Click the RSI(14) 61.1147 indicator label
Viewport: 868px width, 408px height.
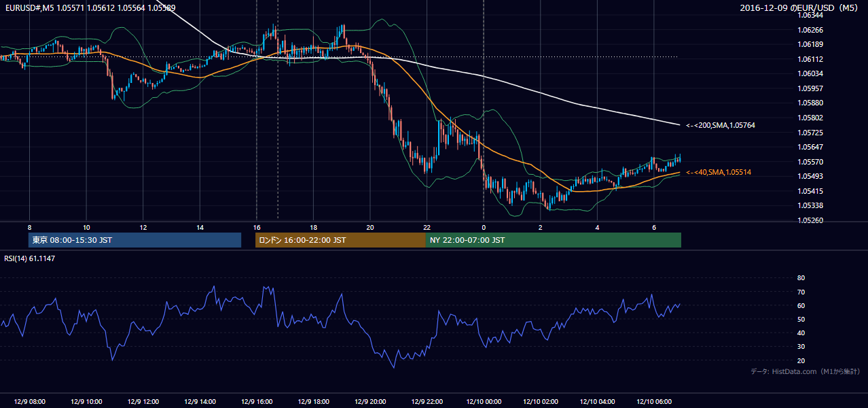coord(30,258)
